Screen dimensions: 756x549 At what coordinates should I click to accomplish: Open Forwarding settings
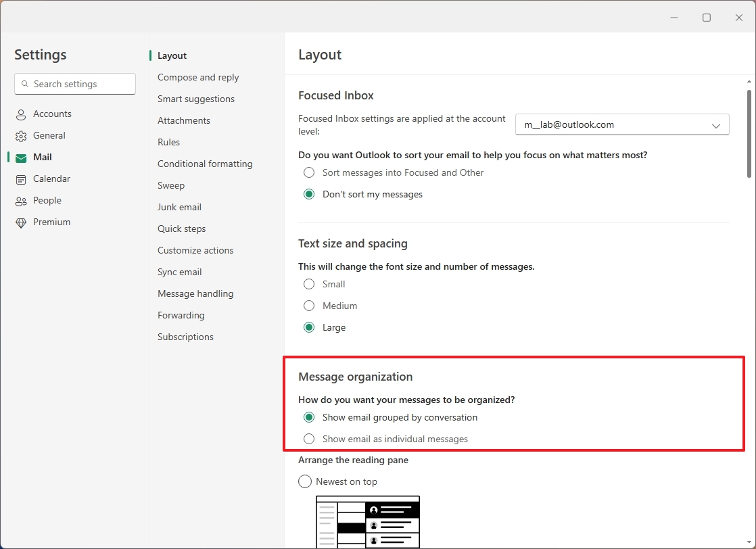[181, 316]
